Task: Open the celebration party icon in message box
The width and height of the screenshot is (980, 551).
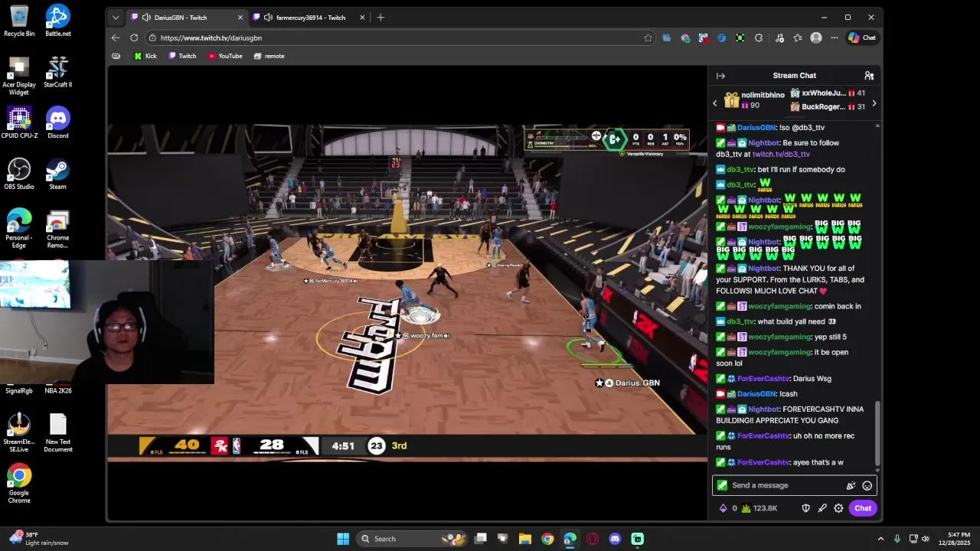Action: (x=851, y=485)
